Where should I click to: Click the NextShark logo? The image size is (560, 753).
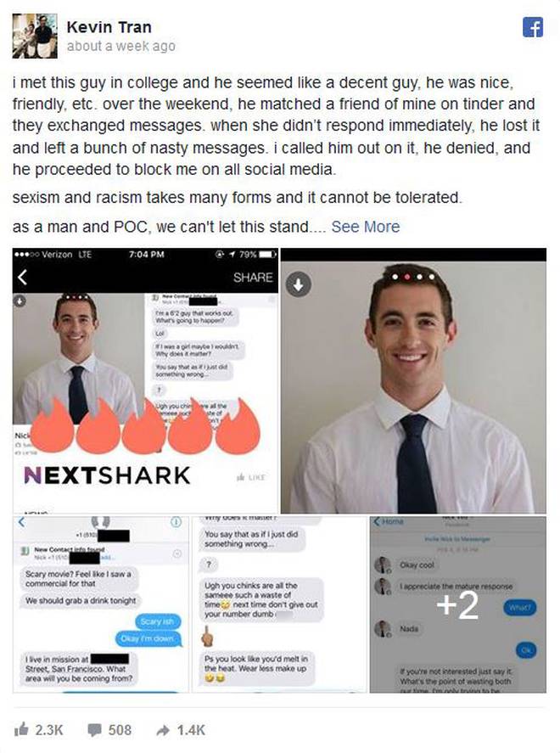coord(107,475)
